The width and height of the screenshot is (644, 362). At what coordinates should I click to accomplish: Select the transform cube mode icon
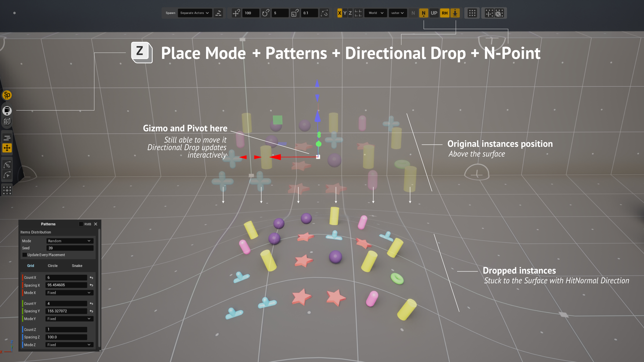(x=7, y=122)
